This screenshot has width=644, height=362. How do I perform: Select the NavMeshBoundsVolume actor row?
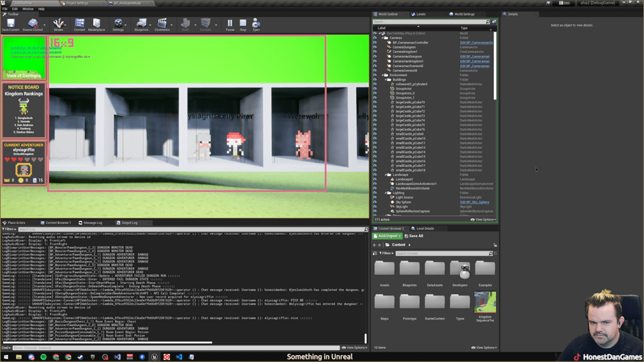434,188
